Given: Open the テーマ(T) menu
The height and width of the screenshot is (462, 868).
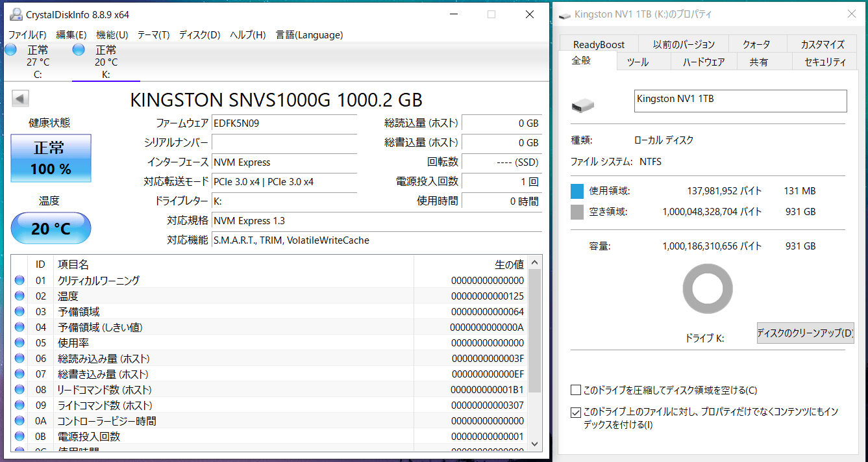Looking at the screenshot, I should click(154, 35).
